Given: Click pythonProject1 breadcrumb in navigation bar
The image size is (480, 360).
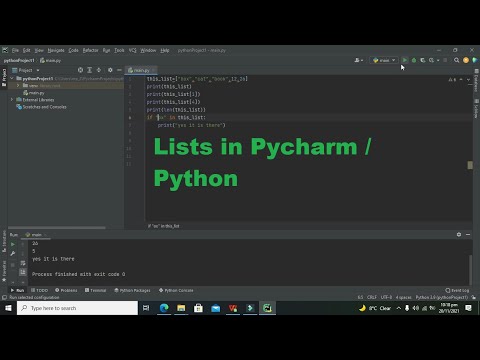Looking at the screenshot, I should click(19, 60).
